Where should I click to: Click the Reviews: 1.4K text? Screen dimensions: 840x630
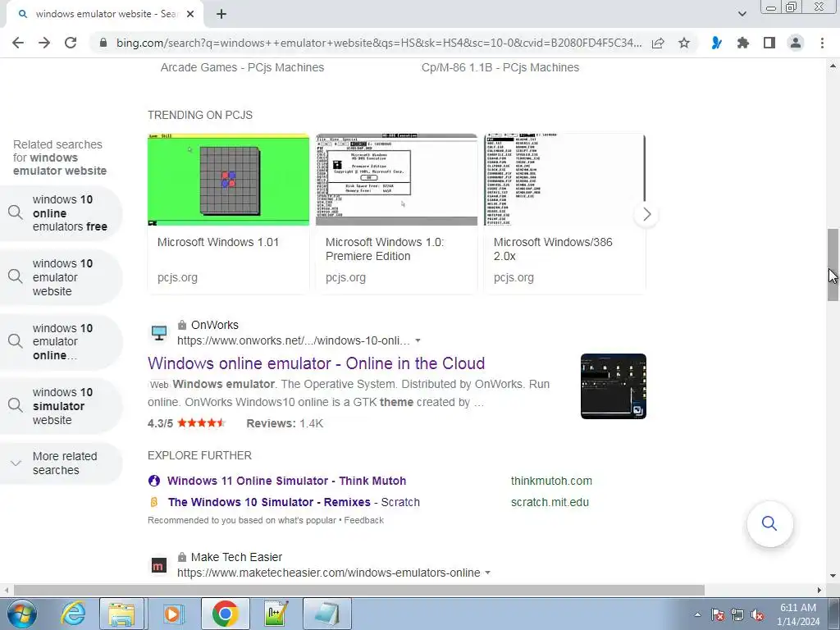285,423
